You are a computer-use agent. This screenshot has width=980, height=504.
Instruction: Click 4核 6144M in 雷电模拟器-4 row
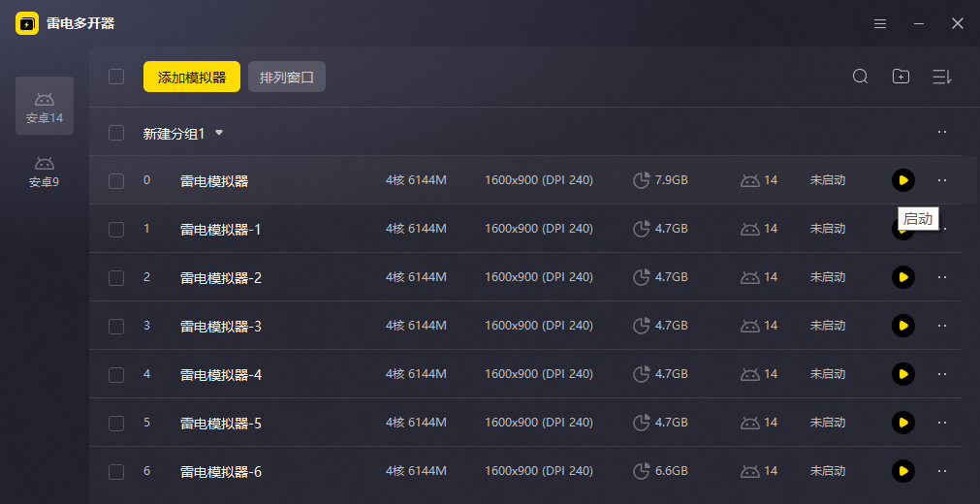pyautogui.click(x=416, y=374)
